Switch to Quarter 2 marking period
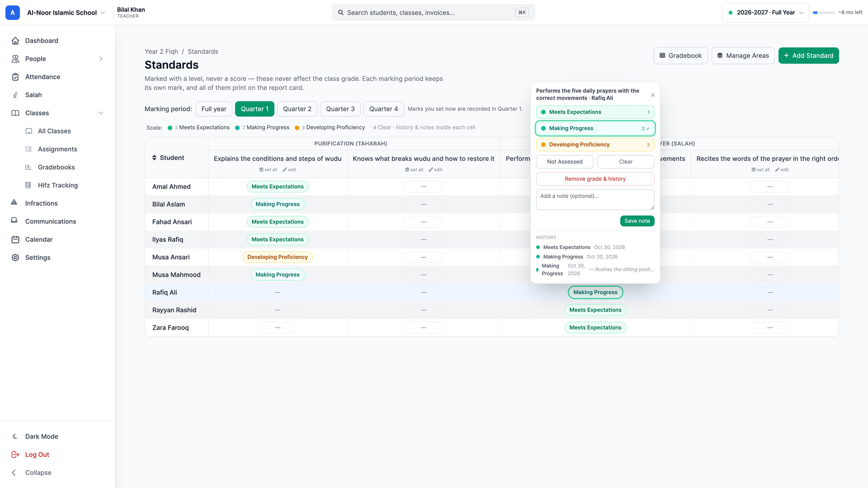Screen dimensions: 868x488 coord(297,109)
